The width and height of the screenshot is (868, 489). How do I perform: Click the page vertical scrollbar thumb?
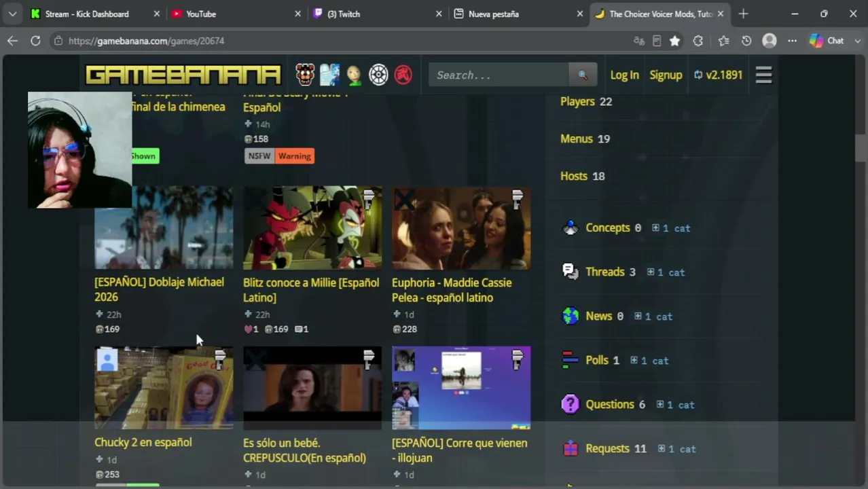pos(861,148)
